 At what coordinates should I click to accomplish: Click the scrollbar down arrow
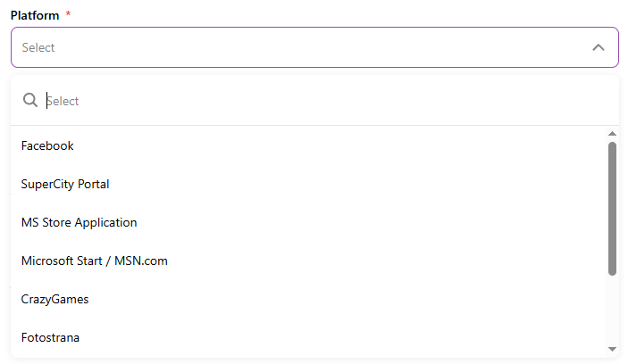pyautogui.click(x=612, y=349)
